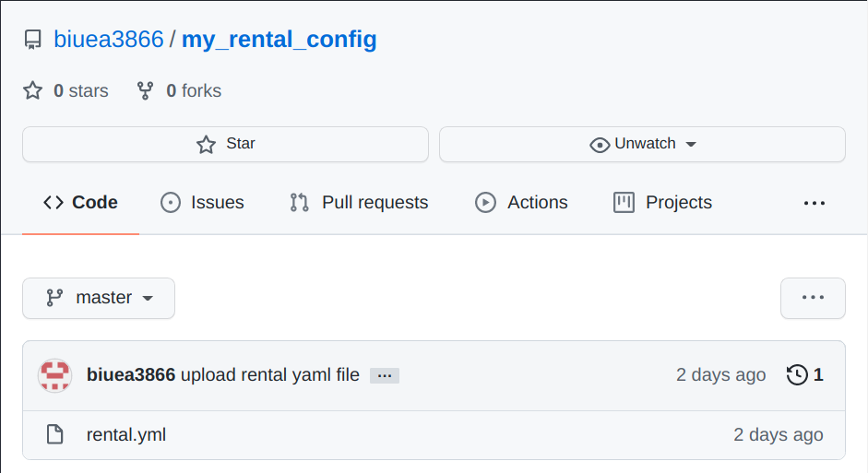Switch to the Code tab
The image size is (868, 473).
[x=81, y=203]
